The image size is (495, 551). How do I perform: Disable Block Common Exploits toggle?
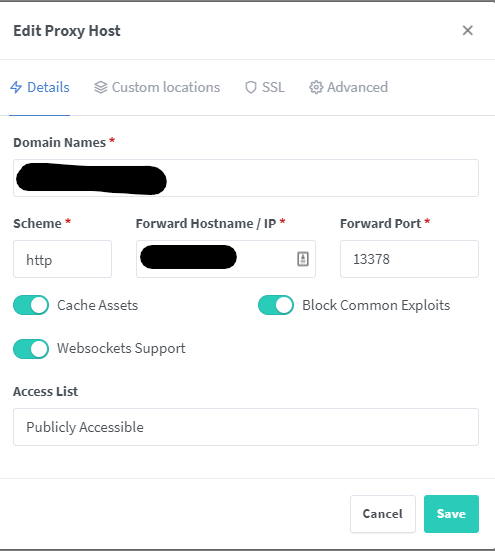click(276, 305)
